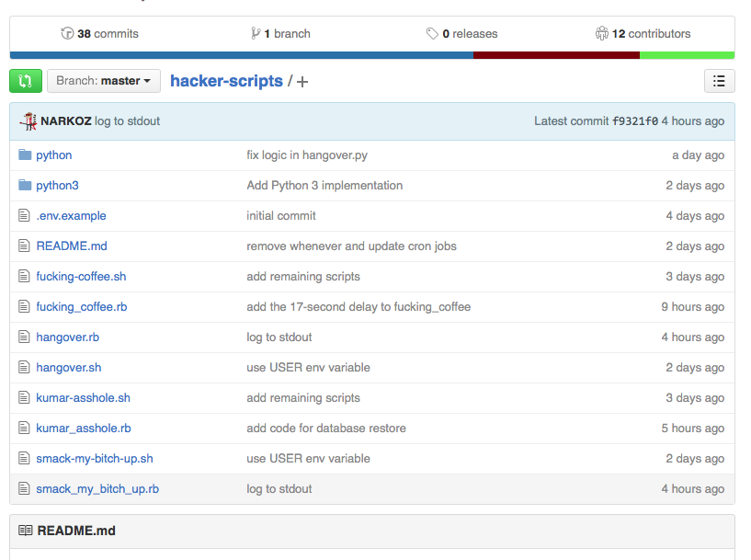Screen dimensions: 751x560
Task: Open kumar_asshole.rb file
Action: click(84, 429)
